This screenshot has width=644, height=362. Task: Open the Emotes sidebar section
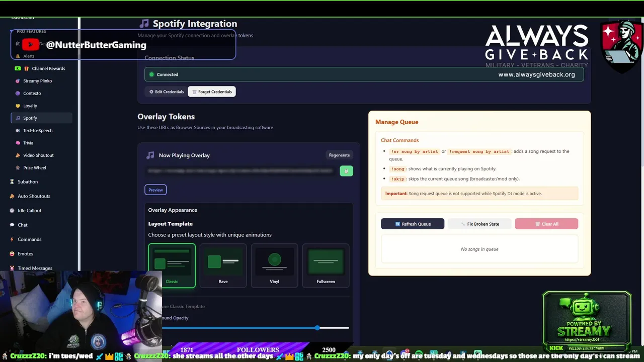pos(25,254)
